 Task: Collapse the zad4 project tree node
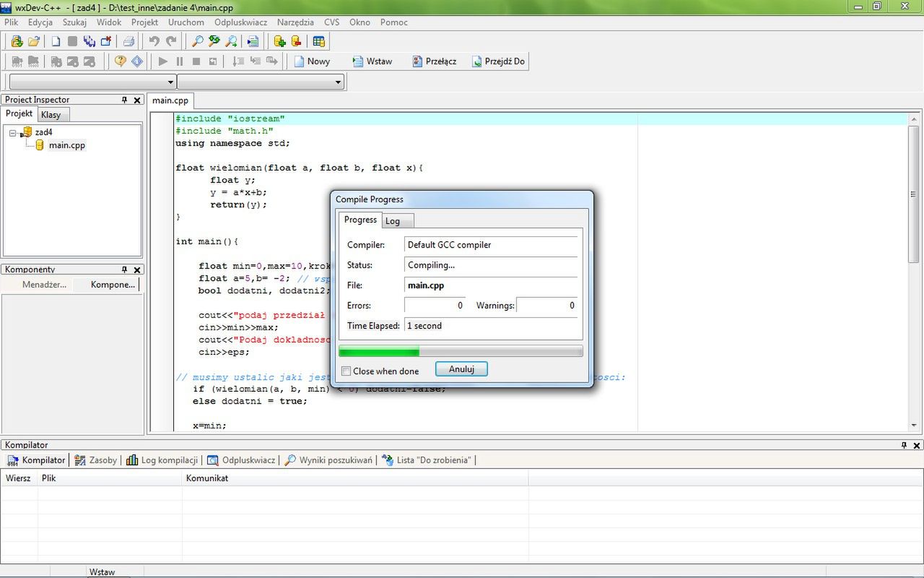pos(13,133)
